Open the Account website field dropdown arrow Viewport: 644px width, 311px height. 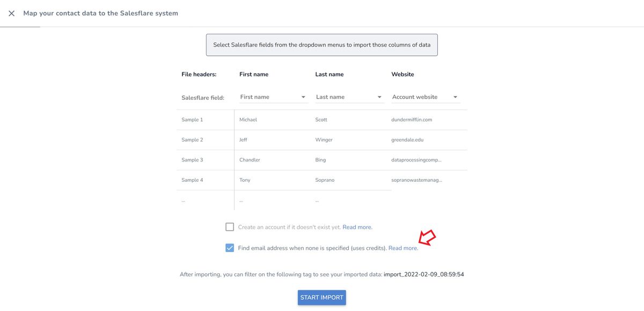click(x=455, y=97)
